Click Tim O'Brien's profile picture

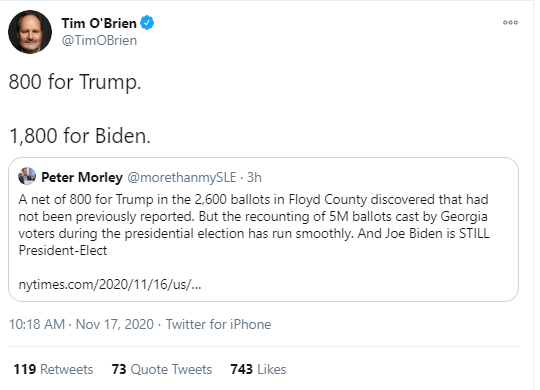pyautogui.click(x=30, y=32)
